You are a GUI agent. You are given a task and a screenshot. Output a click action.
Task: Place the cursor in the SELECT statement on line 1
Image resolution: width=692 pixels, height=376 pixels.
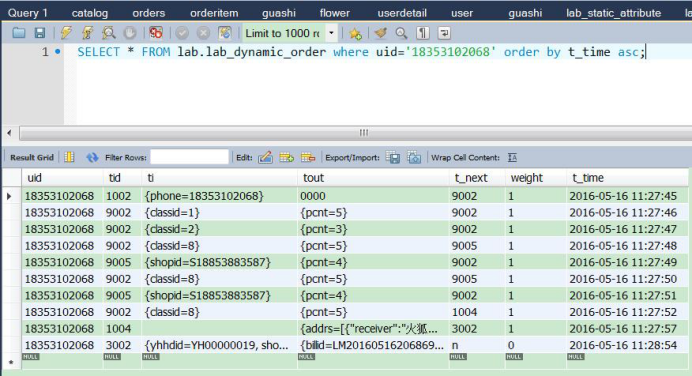[x=361, y=52]
